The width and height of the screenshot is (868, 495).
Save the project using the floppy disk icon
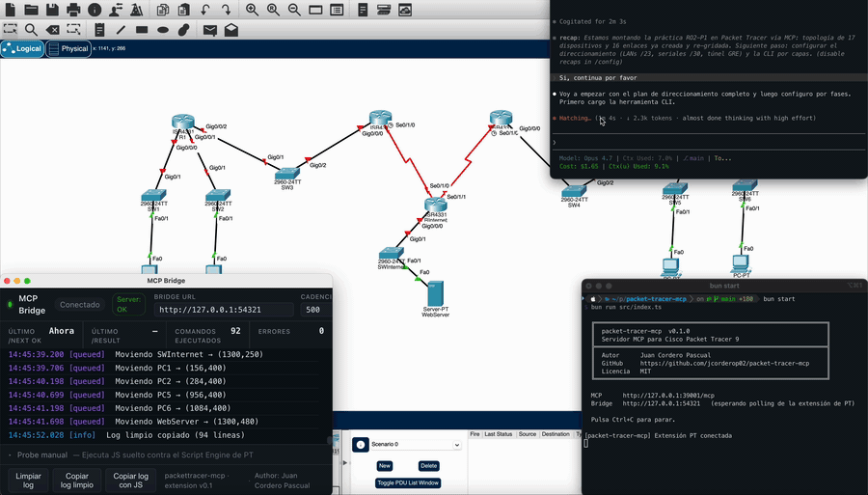[x=52, y=10]
